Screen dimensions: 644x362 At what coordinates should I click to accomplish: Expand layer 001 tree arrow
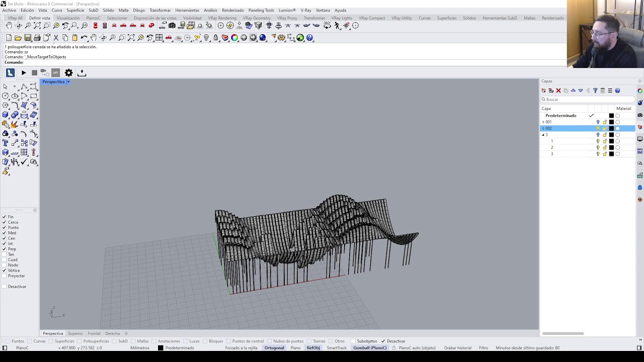coord(543,122)
